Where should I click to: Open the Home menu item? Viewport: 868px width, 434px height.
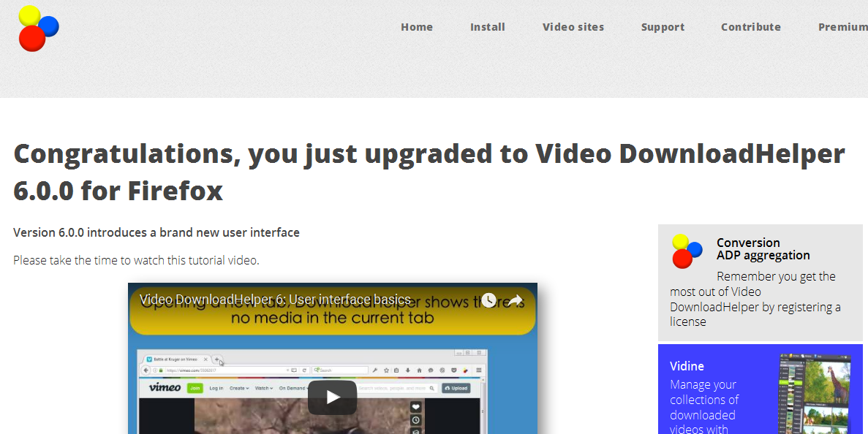pos(417,27)
